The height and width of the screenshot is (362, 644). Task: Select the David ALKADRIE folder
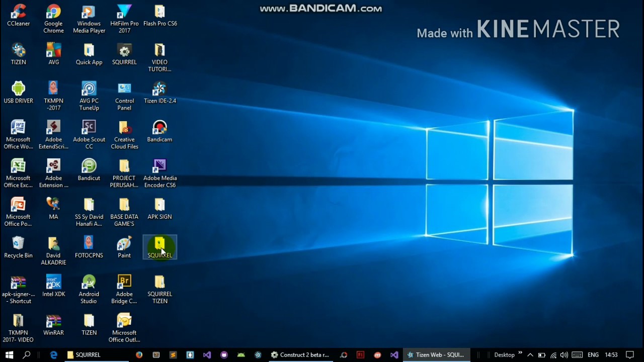(x=53, y=251)
